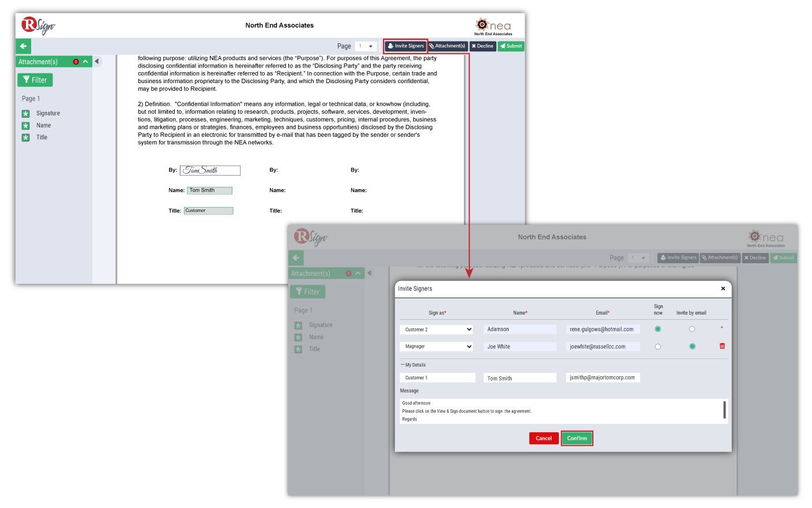Choose Invite by email for Adamson

coord(692,329)
